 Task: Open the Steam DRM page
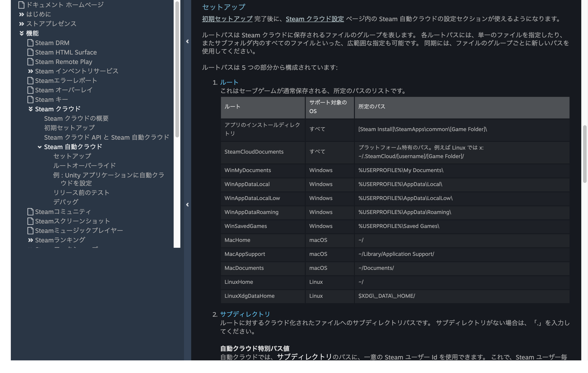(x=52, y=43)
